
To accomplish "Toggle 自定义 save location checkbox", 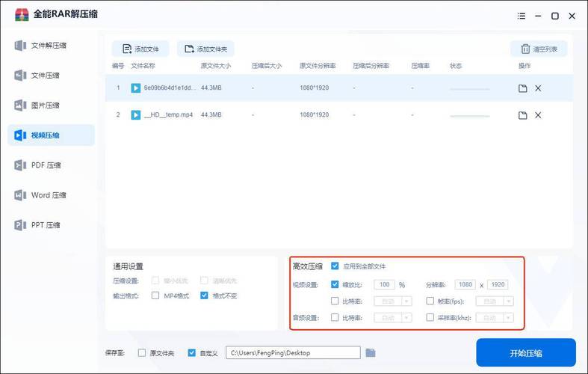I will (x=191, y=353).
